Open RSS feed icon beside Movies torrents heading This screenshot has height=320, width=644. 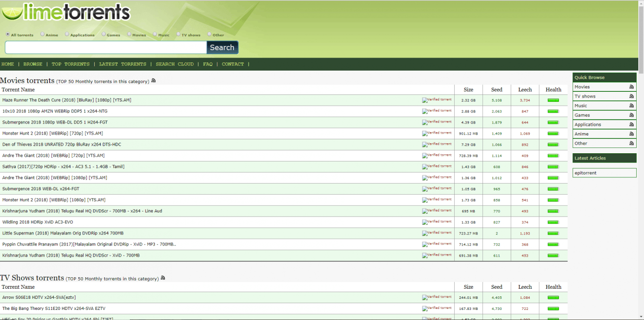pos(153,81)
